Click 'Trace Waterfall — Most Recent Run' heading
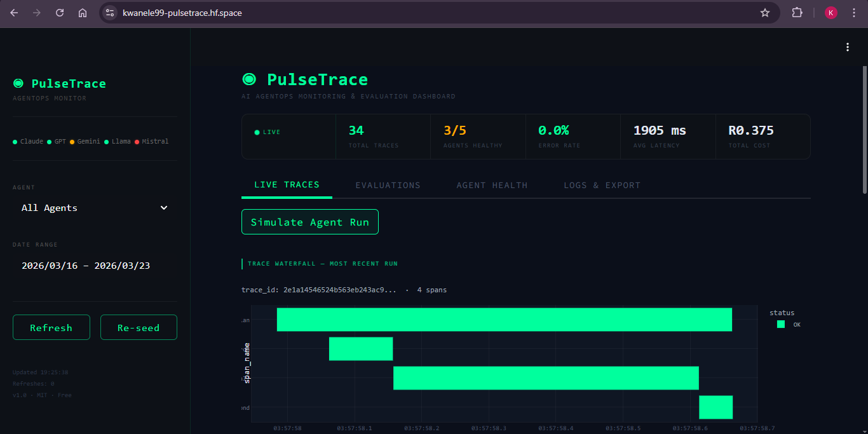The height and width of the screenshot is (434, 868). click(x=323, y=264)
